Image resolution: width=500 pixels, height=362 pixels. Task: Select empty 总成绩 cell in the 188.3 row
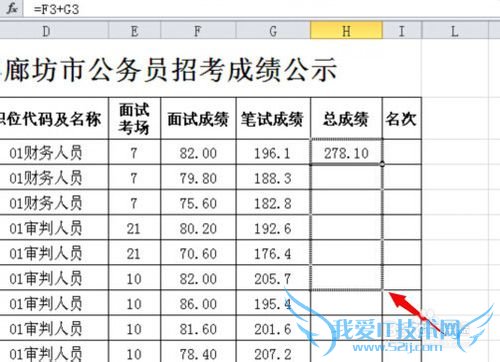346,177
